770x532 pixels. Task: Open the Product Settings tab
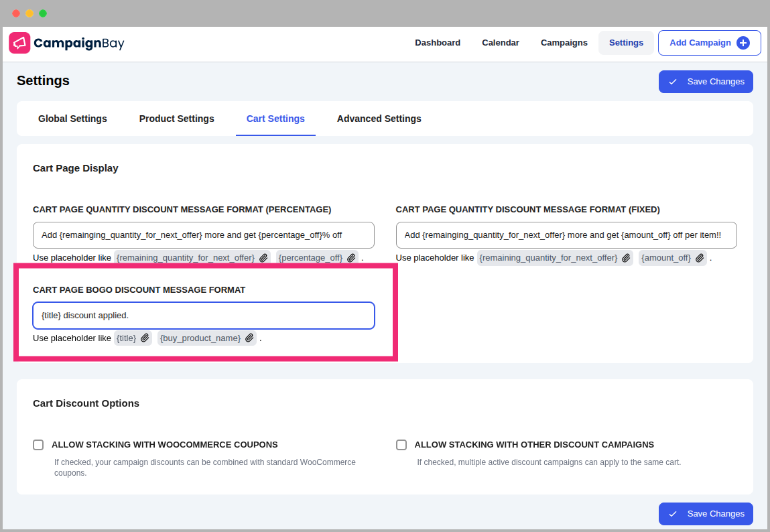[x=177, y=119]
